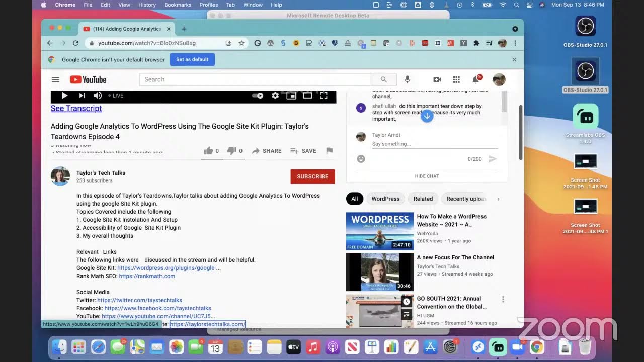The image size is (644, 362).
Task: Subscribe to Taylor's Tech Talks
Action: 312,176
